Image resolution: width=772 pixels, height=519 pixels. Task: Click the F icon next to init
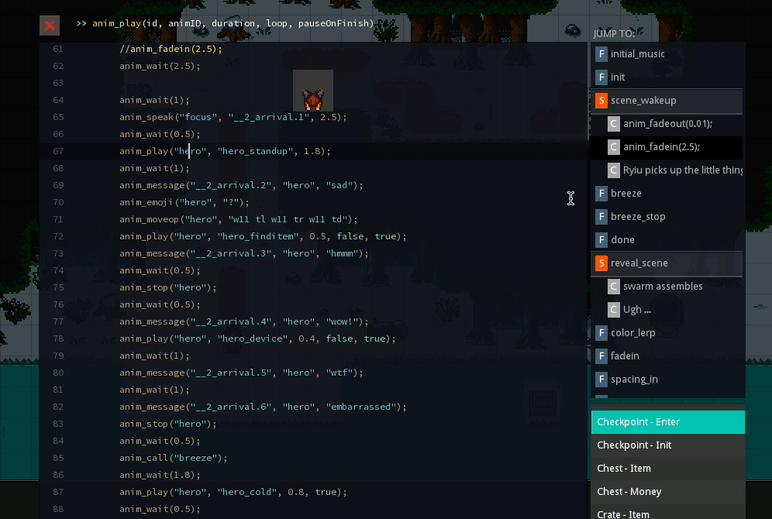[x=601, y=77]
